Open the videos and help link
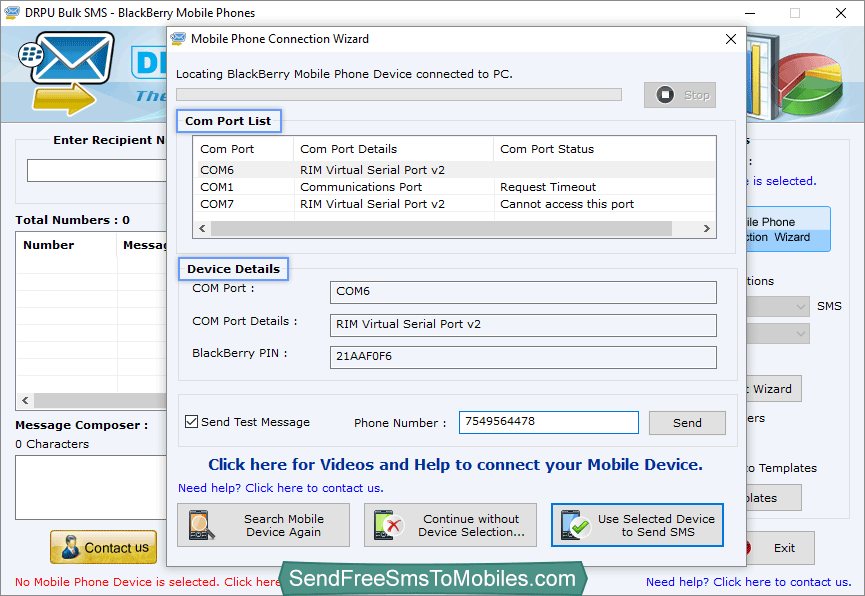The height and width of the screenshot is (596, 865). pos(455,465)
